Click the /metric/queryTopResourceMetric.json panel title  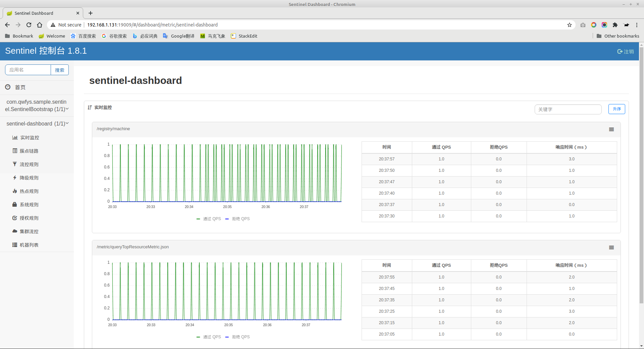click(133, 247)
